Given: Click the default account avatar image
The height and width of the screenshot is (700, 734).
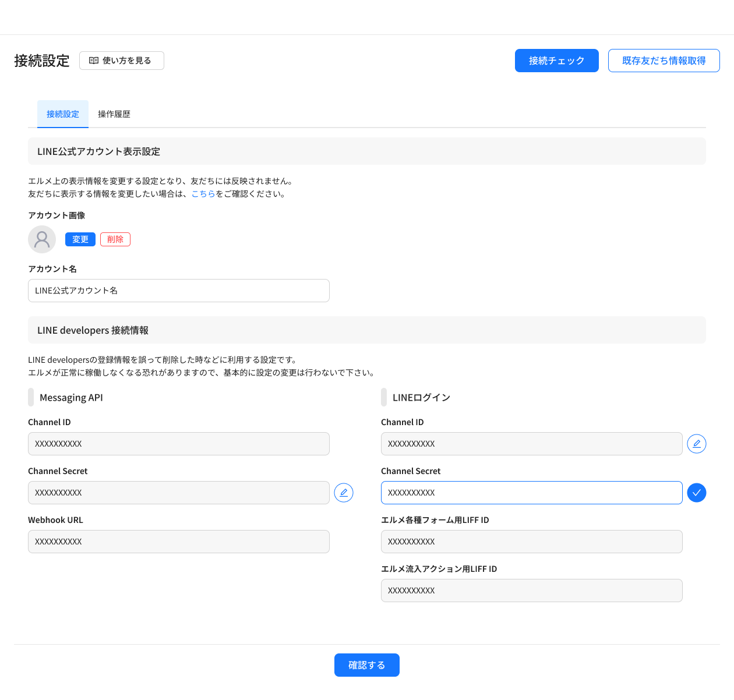Looking at the screenshot, I should point(42,239).
